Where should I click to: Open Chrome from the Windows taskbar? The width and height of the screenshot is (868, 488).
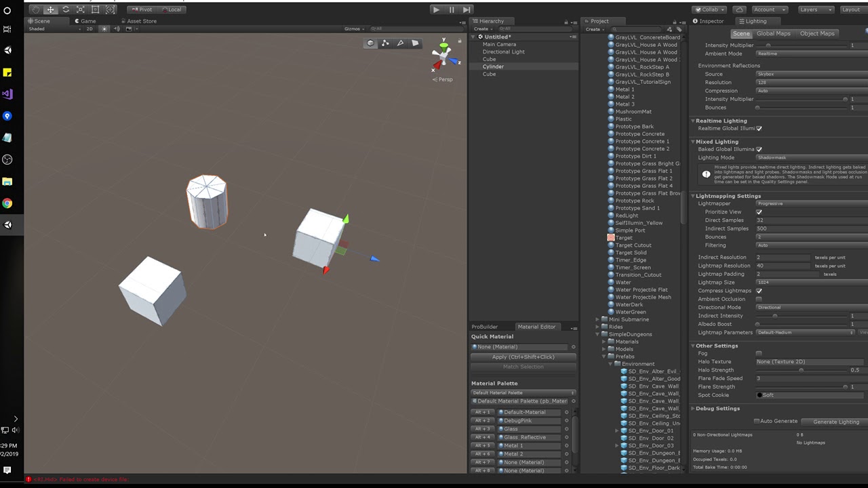tap(7, 203)
